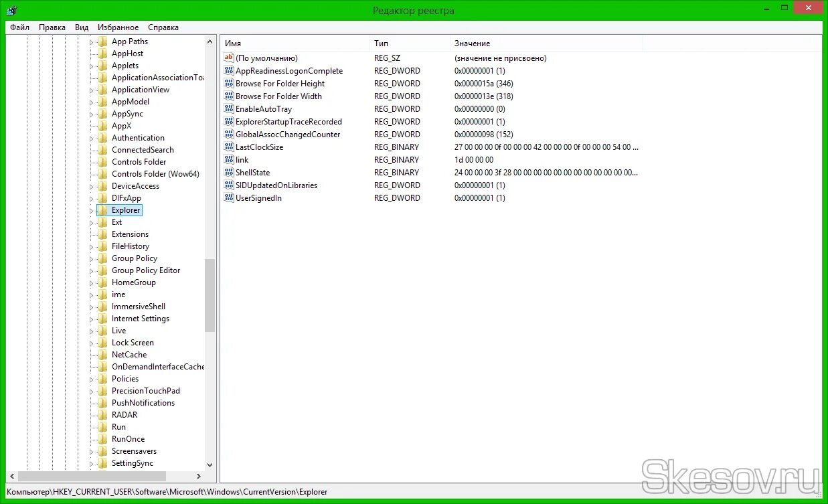Select the Browse For Folder Height value
Image resolution: width=828 pixels, height=504 pixels.
(280, 83)
